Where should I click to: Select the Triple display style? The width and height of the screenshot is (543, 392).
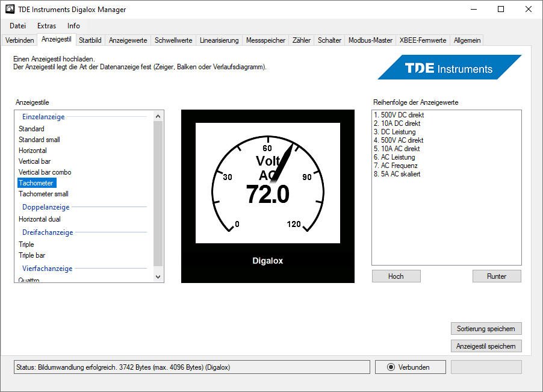pyautogui.click(x=26, y=244)
